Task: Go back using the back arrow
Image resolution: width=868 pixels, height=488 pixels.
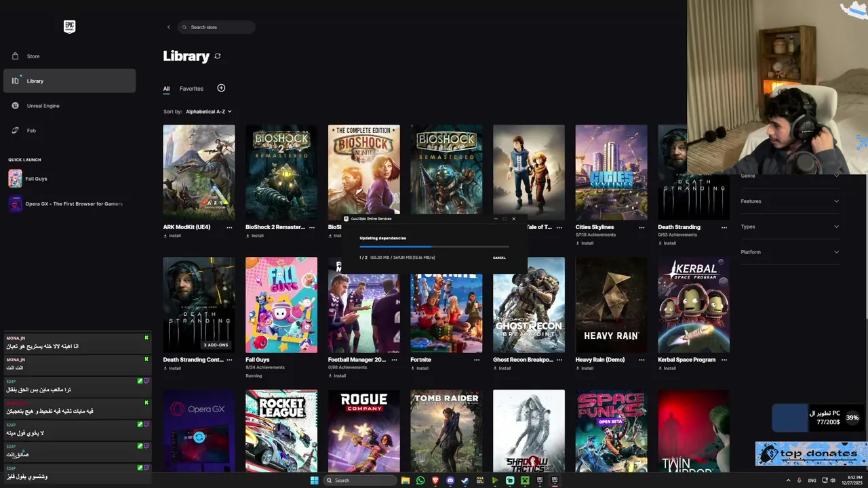Action: (x=169, y=27)
